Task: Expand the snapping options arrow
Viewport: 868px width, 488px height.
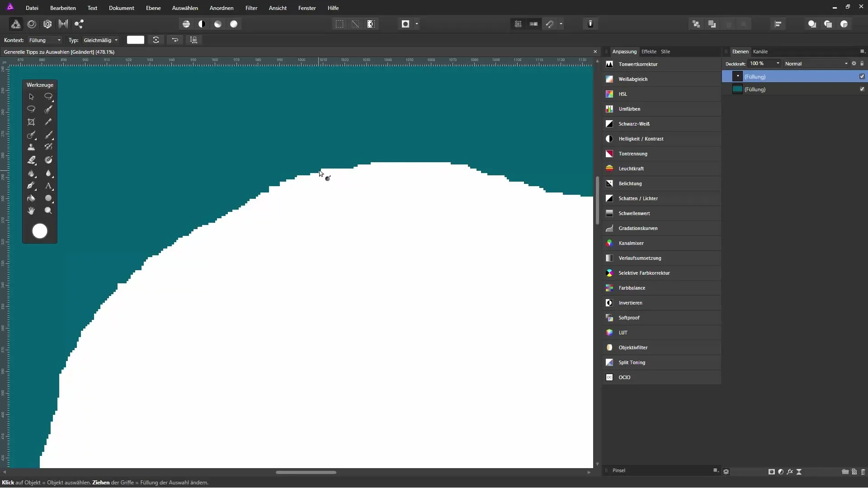Action: tap(561, 24)
